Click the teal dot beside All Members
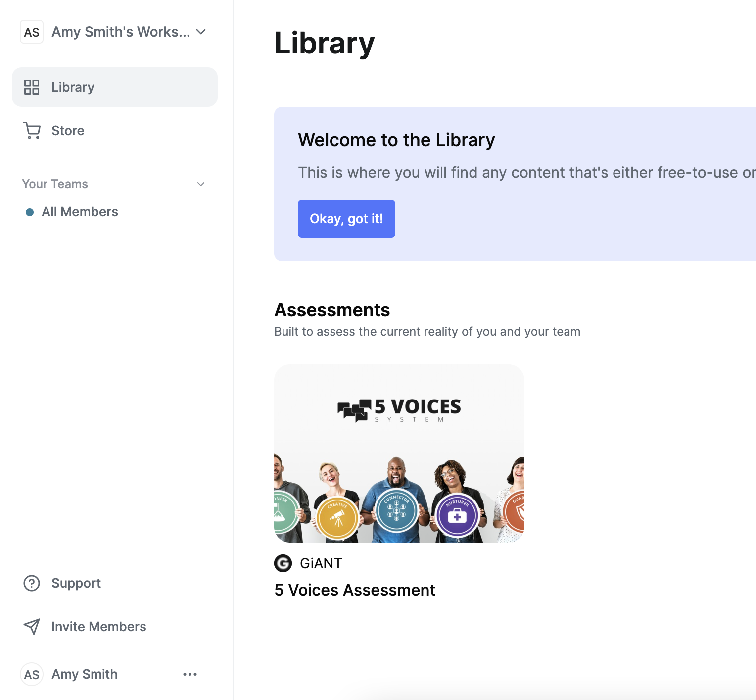 pos(30,212)
